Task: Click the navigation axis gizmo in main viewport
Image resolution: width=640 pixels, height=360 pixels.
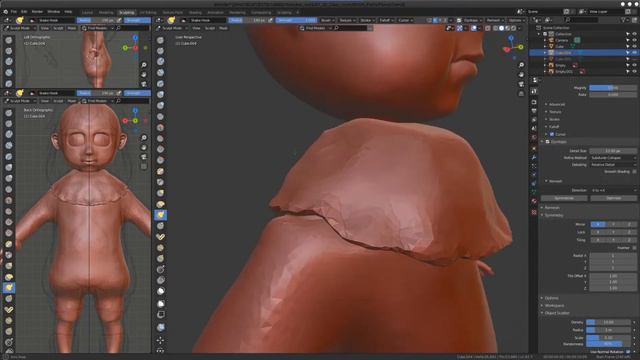Action: coord(513,46)
